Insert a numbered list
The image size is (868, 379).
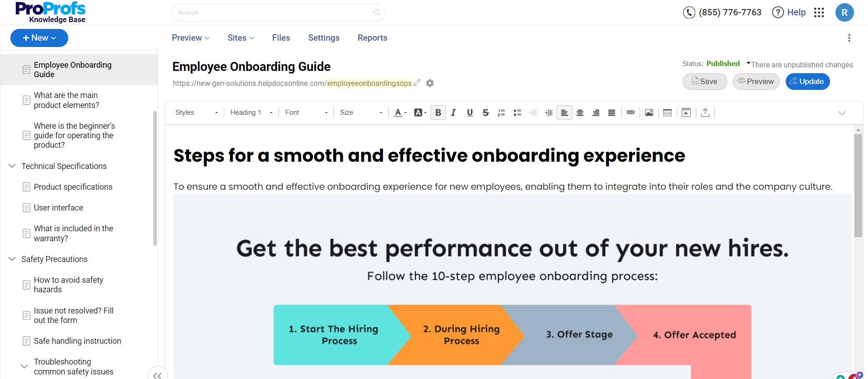click(x=501, y=112)
